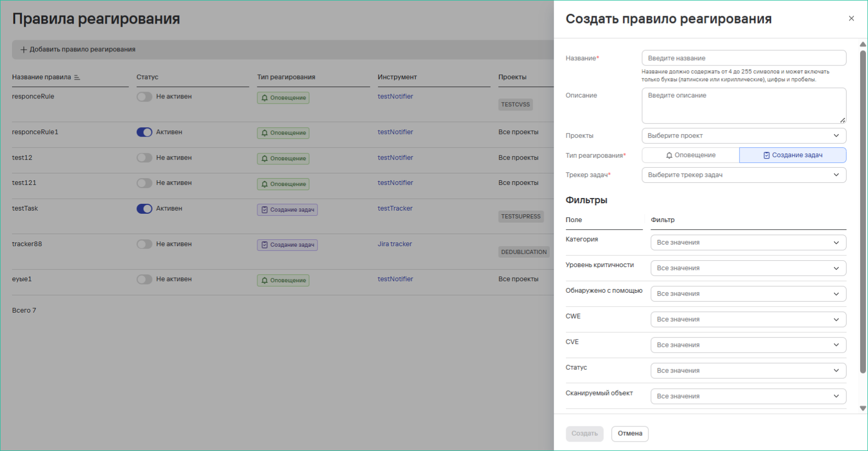Click the Оповещение badge in responceRule row
The width and height of the screenshot is (868, 451).
[283, 98]
